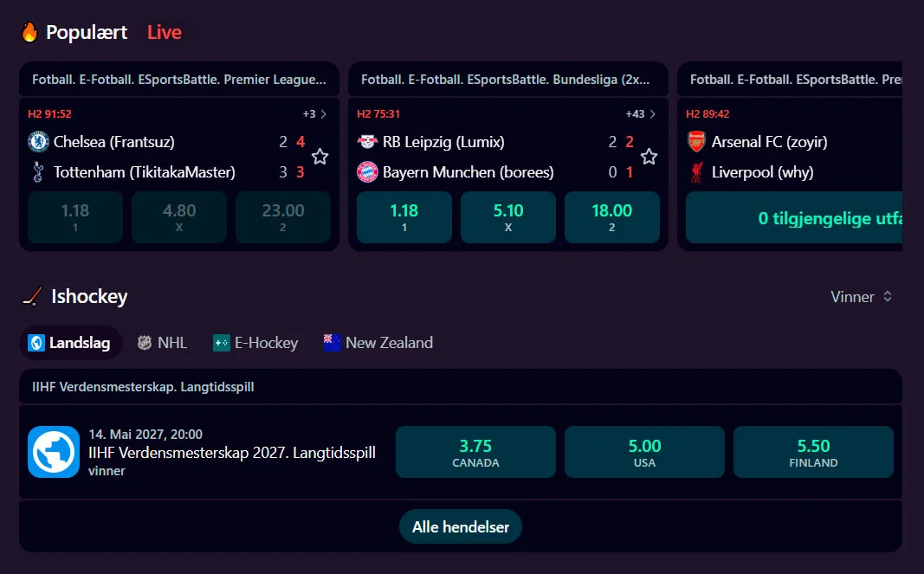The width and height of the screenshot is (924, 574).
Task: Open Premier League header of Chelsea card
Action: pos(179,80)
